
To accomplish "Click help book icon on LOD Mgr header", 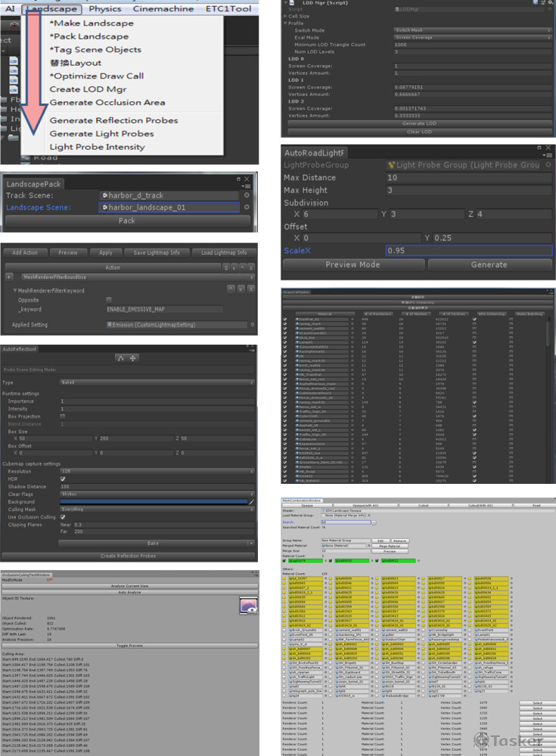I will 536,2.
